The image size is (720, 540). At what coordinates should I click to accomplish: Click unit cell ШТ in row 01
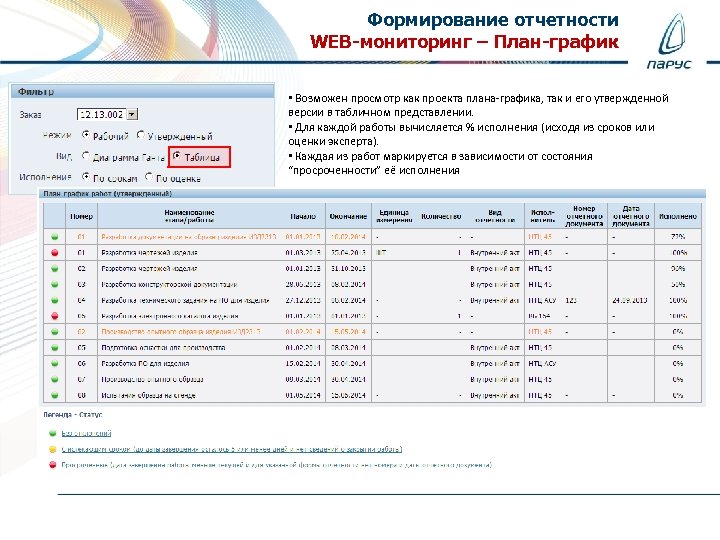[381, 253]
